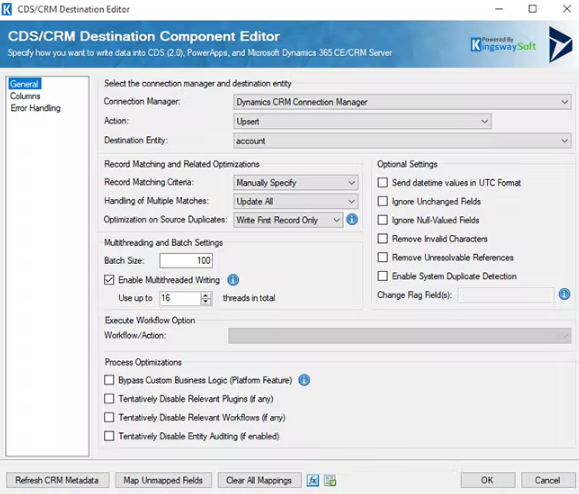
Task: Uncheck Enable Multithreaded Writing
Action: tap(109, 280)
